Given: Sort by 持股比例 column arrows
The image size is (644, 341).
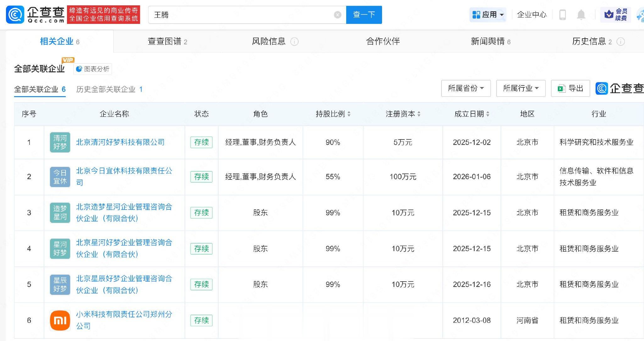Looking at the screenshot, I should pos(349,114).
